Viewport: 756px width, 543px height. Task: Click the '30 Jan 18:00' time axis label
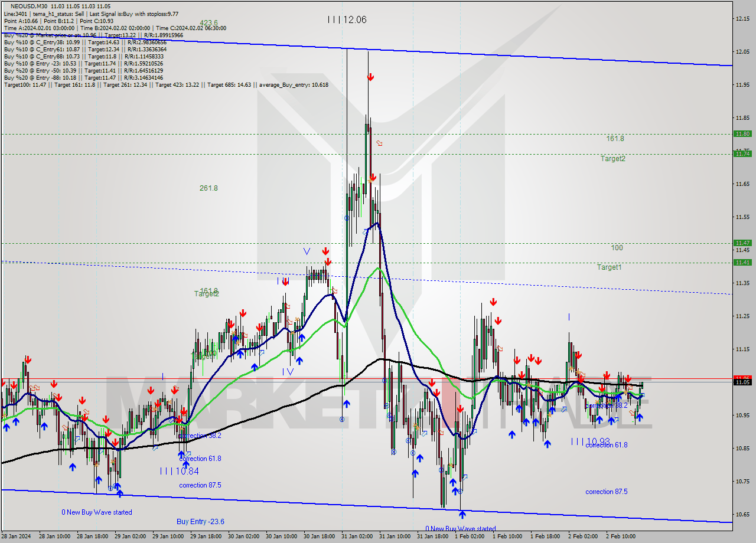[x=321, y=537]
